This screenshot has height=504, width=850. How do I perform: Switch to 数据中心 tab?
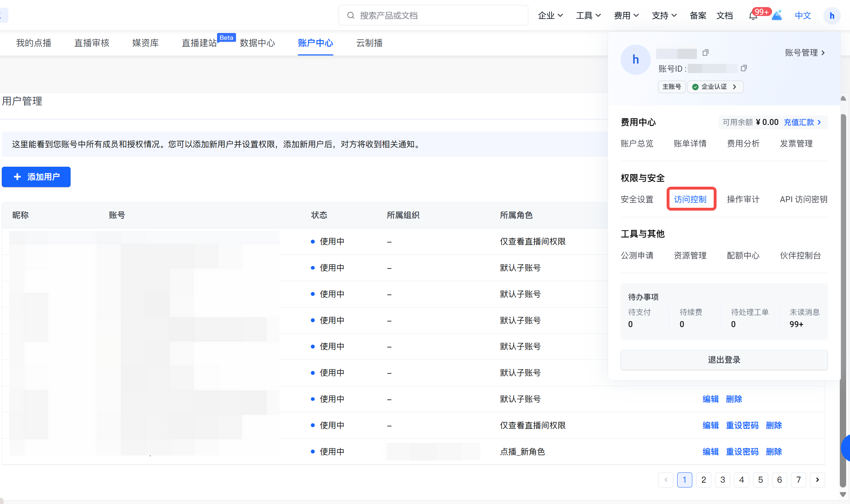pyautogui.click(x=257, y=43)
